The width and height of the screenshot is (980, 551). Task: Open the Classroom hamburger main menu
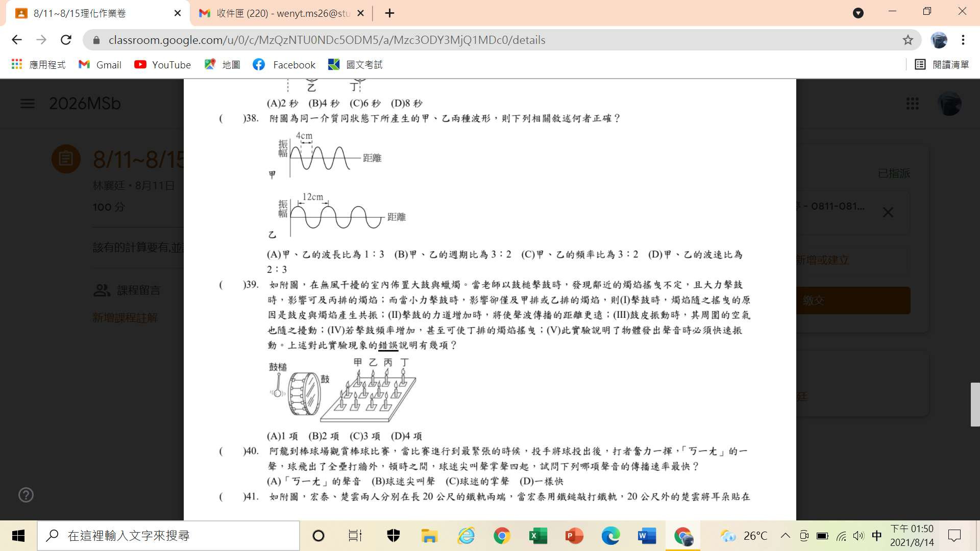pos(28,104)
